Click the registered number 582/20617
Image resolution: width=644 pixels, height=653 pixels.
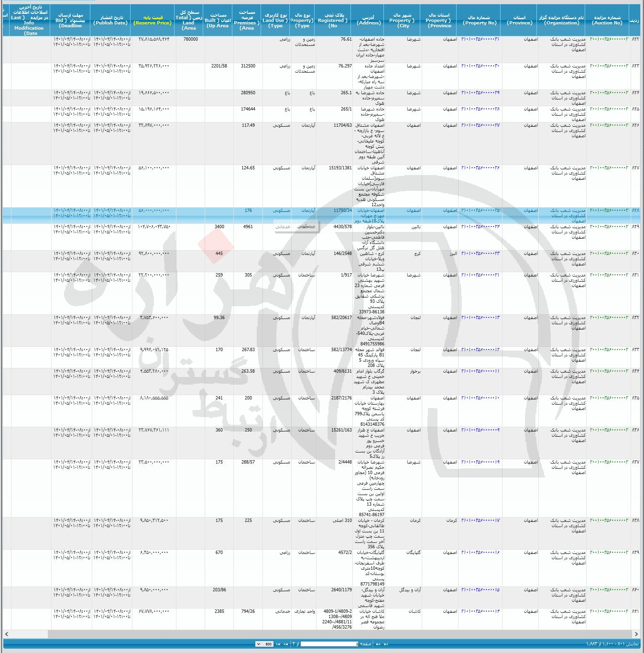[x=341, y=318]
